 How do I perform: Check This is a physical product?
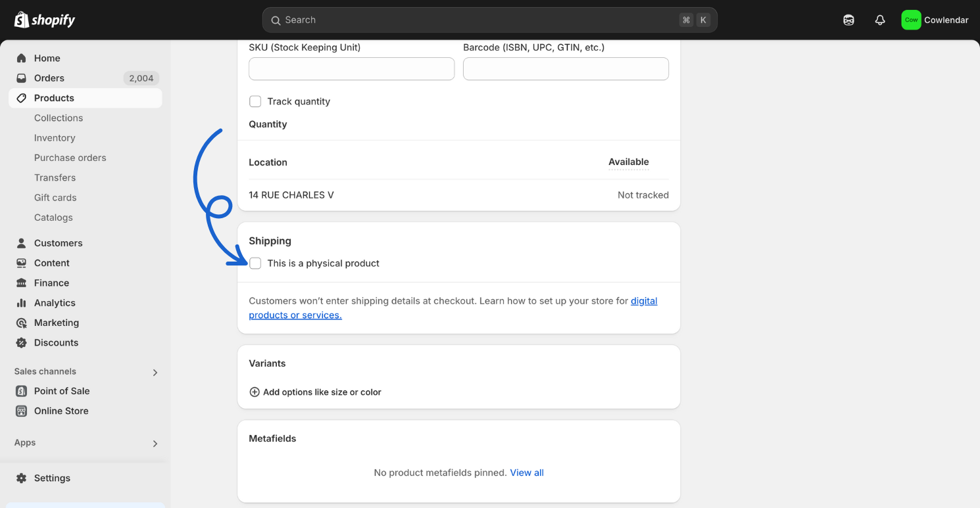(x=255, y=264)
